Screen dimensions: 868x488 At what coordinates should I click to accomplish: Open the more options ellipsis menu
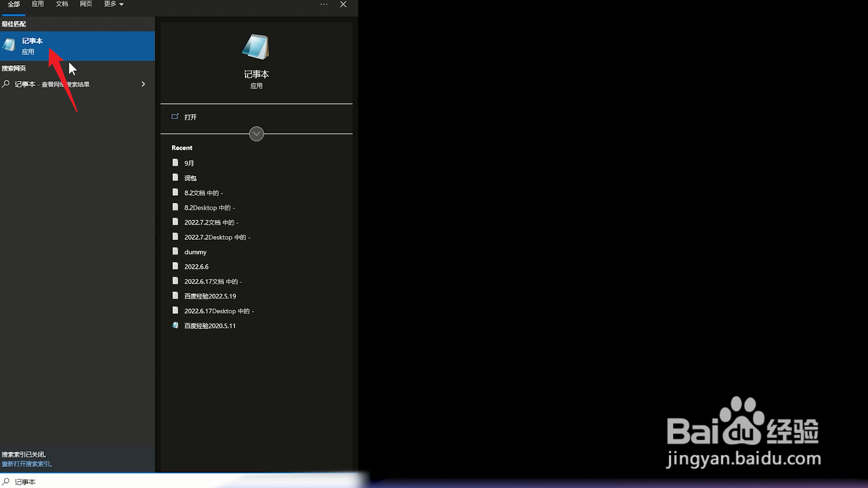tap(324, 4)
